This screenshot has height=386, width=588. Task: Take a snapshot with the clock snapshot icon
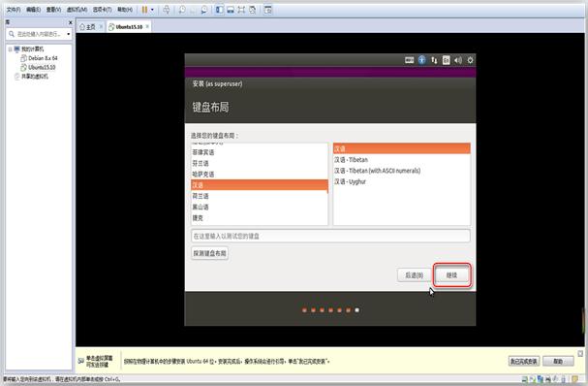182,10
